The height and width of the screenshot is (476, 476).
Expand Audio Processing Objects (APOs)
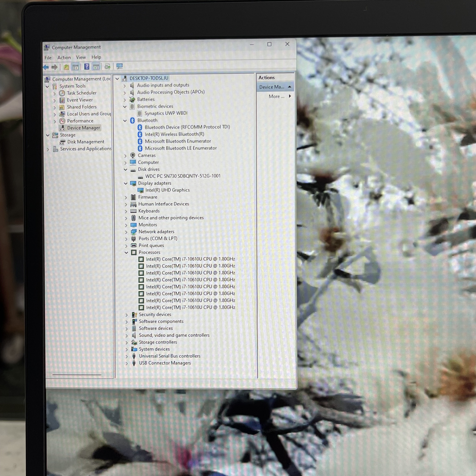coord(125,93)
